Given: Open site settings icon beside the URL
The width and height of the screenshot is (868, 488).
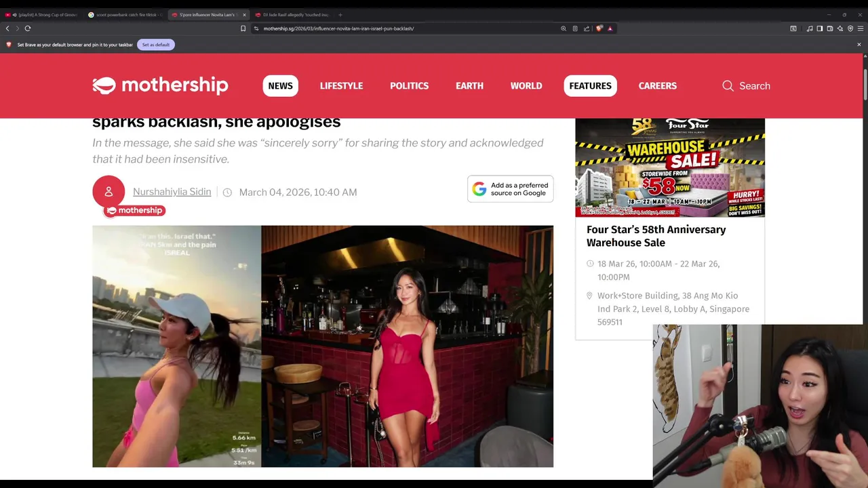Looking at the screenshot, I should click(256, 28).
